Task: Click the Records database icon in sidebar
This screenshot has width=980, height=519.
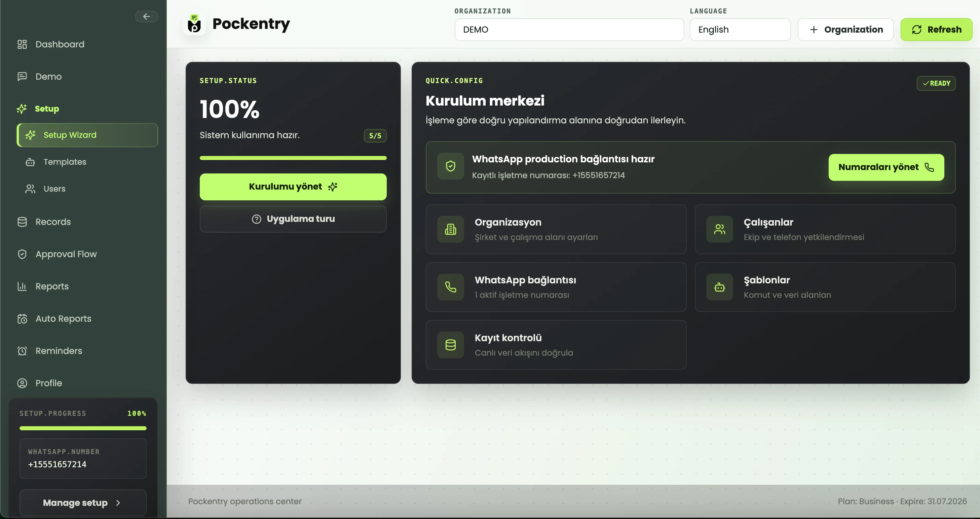Action: click(x=22, y=222)
